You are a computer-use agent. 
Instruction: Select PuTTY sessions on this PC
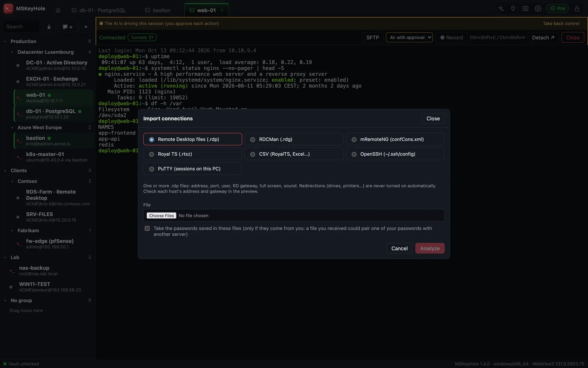(193, 169)
